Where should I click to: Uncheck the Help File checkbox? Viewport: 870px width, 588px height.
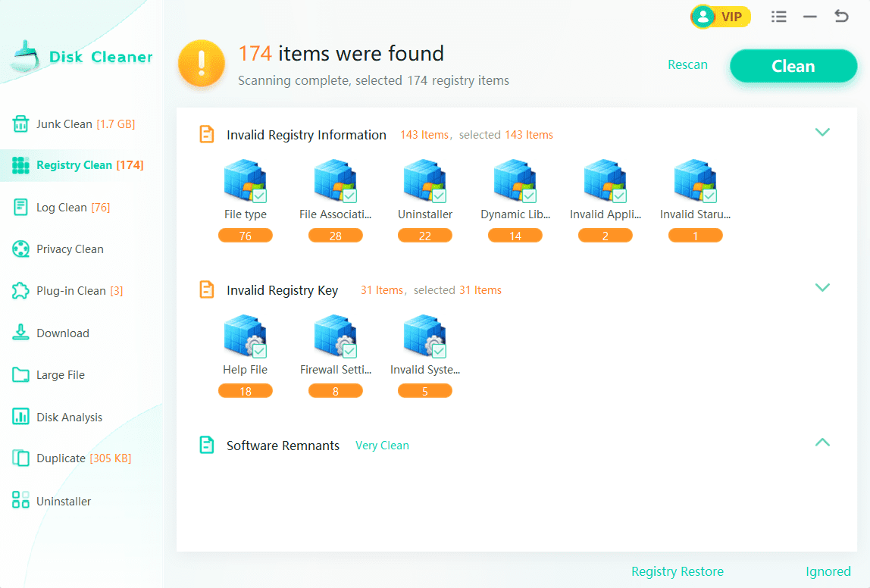pyautogui.click(x=259, y=352)
